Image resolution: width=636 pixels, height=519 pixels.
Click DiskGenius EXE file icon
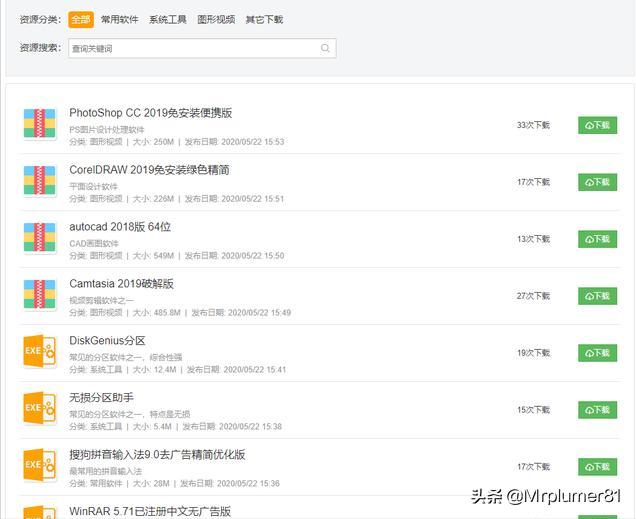click(39, 351)
